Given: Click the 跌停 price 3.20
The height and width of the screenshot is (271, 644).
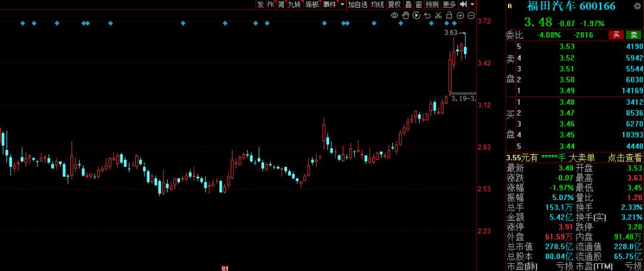Looking at the screenshot, I should point(634,227).
